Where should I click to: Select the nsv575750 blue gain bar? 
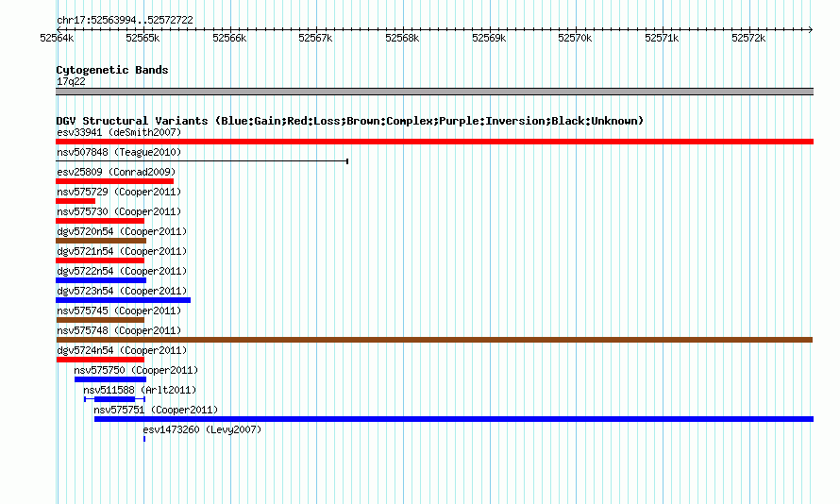click(x=110, y=379)
